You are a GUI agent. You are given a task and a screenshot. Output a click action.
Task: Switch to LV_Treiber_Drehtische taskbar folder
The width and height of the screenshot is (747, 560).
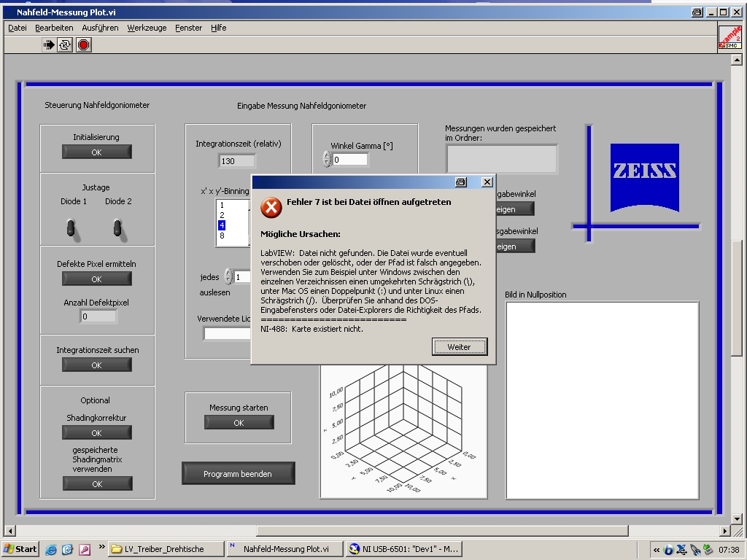(166, 549)
